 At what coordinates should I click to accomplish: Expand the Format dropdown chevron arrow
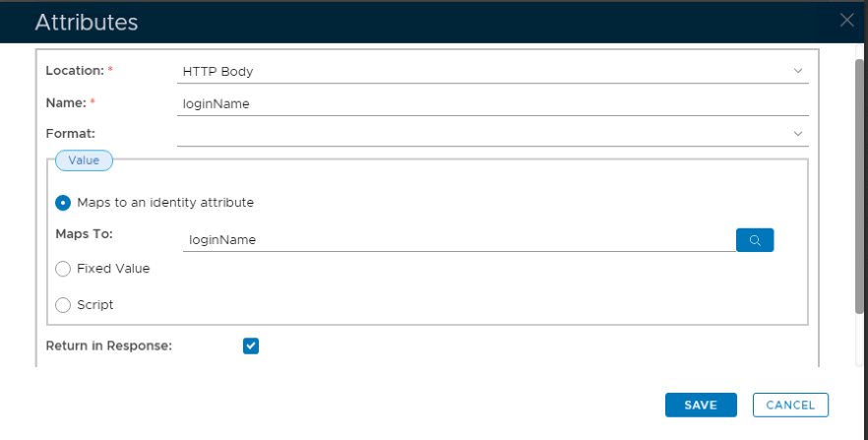[x=797, y=133]
